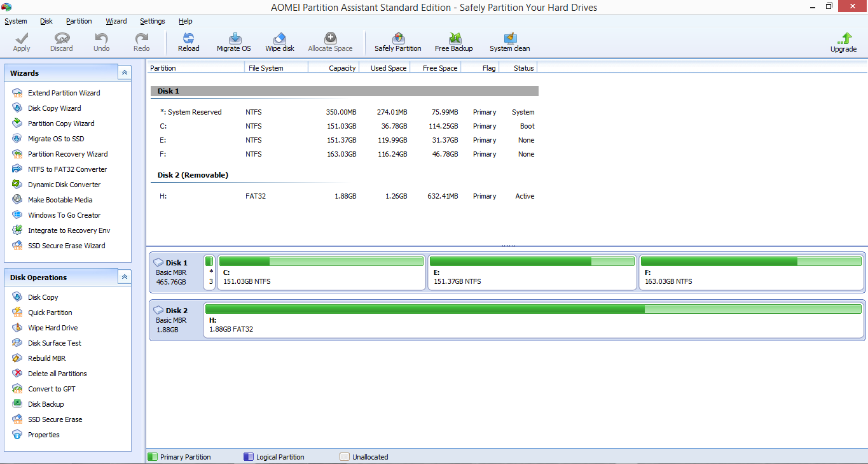This screenshot has width=868, height=464.
Task: Open the Settings menu
Action: pos(153,21)
